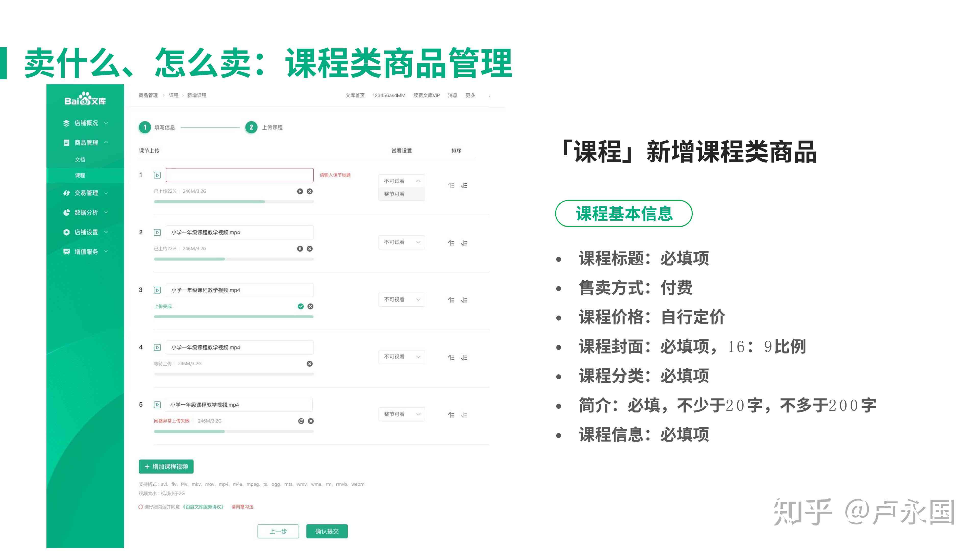Cancel the upload of lesson 1
Viewport: 980px width, 551px height.
(x=310, y=191)
